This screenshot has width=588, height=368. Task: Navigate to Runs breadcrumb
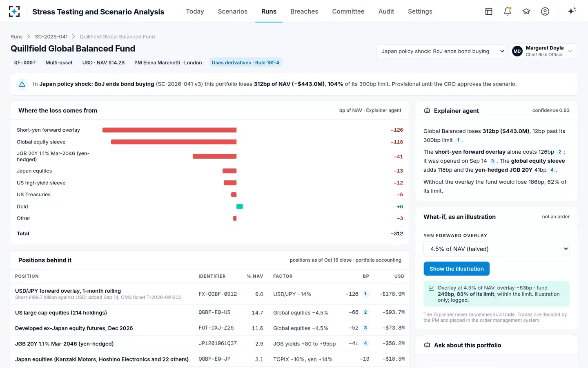pyautogui.click(x=17, y=37)
